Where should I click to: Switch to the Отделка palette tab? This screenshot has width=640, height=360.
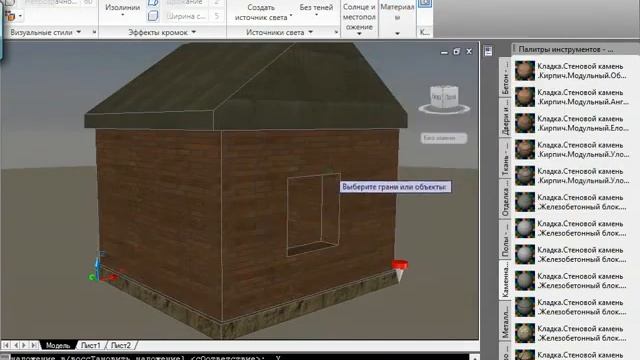click(505, 199)
